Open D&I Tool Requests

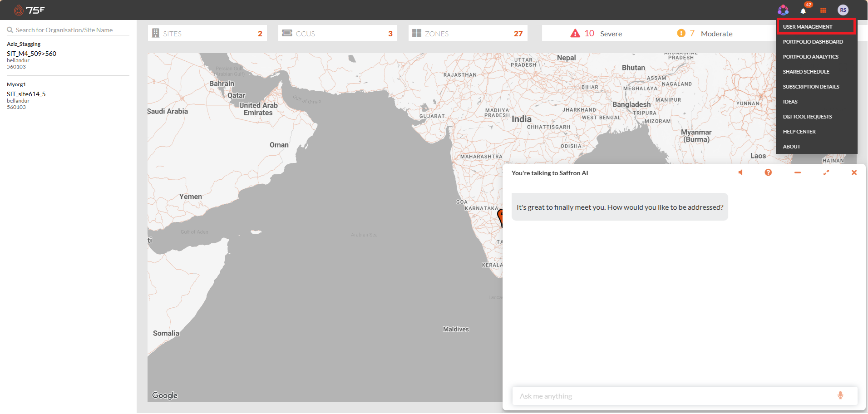point(816,117)
